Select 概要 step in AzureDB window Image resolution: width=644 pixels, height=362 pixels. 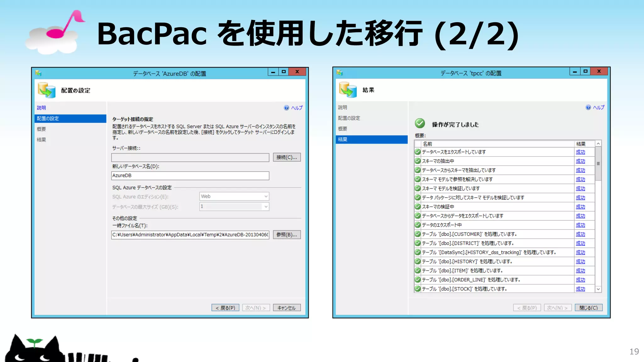click(41, 129)
